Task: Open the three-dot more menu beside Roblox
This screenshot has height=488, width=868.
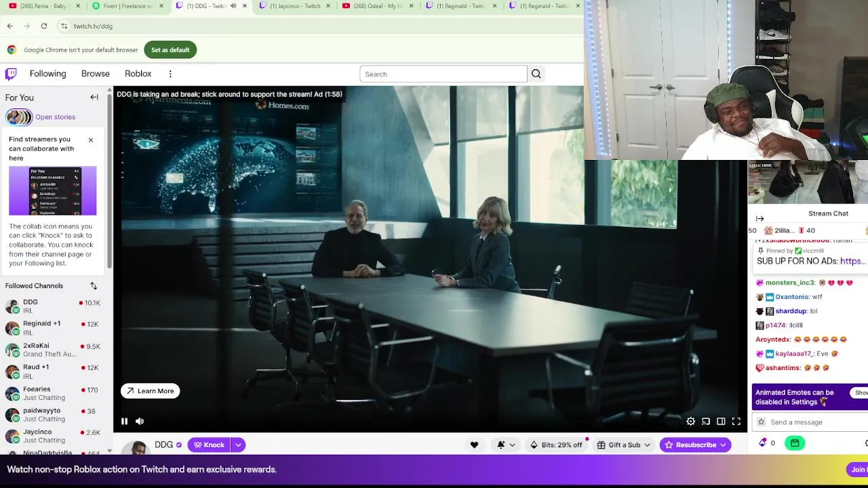Action: point(170,74)
